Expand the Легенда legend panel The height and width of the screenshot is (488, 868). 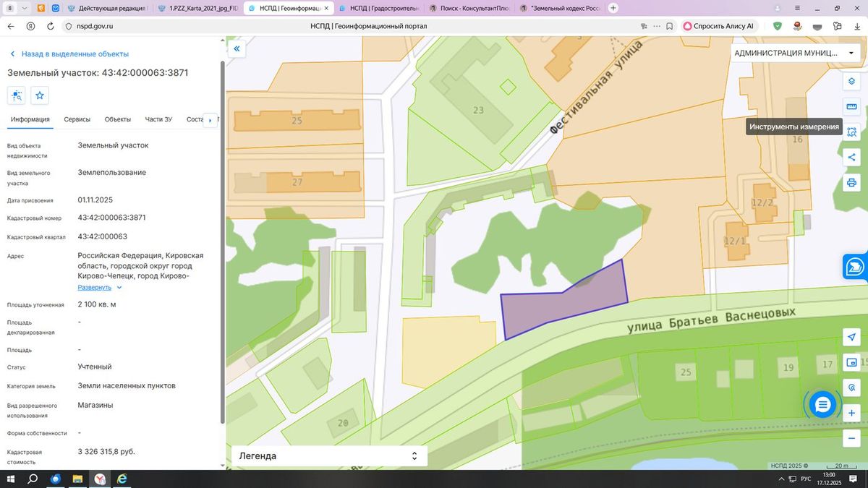click(329, 456)
